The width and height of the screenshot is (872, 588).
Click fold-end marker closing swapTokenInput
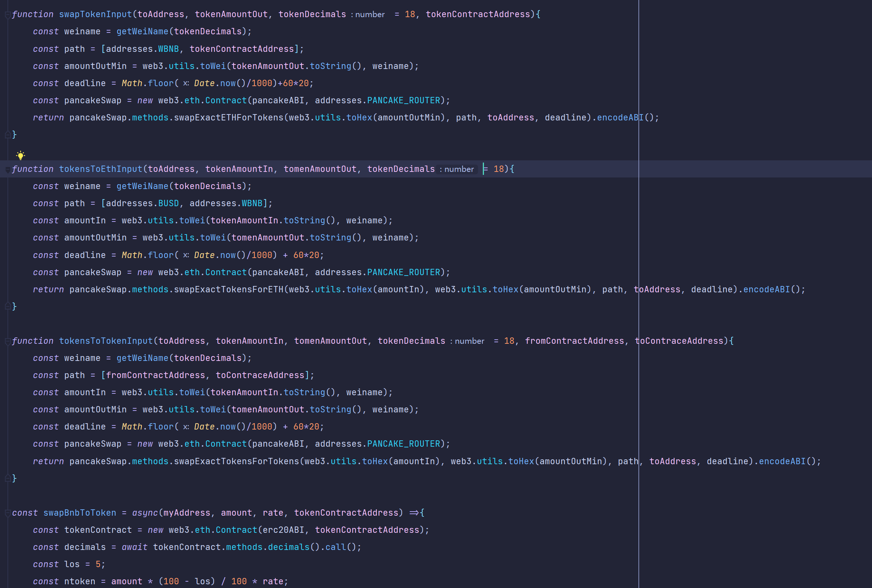point(7,135)
